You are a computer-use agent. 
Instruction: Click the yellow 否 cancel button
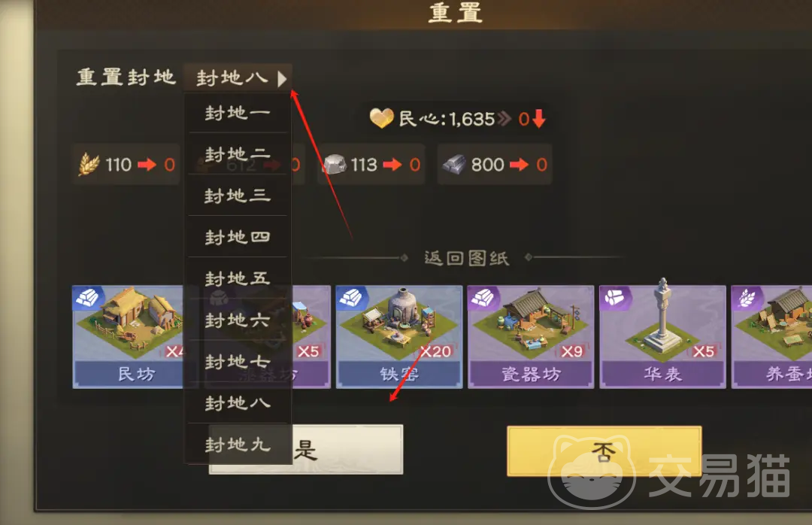click(604, 451)
